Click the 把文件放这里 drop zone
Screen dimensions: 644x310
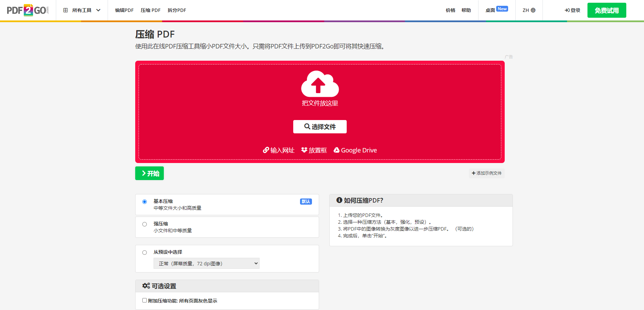coord(319,103)
